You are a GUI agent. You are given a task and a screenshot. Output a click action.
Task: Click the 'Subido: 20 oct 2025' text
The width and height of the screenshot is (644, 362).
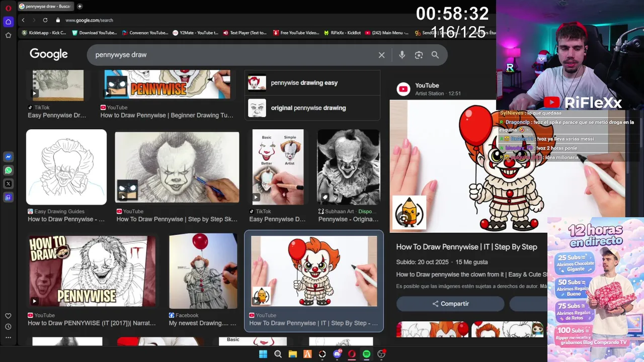click(x=422, y=262)
